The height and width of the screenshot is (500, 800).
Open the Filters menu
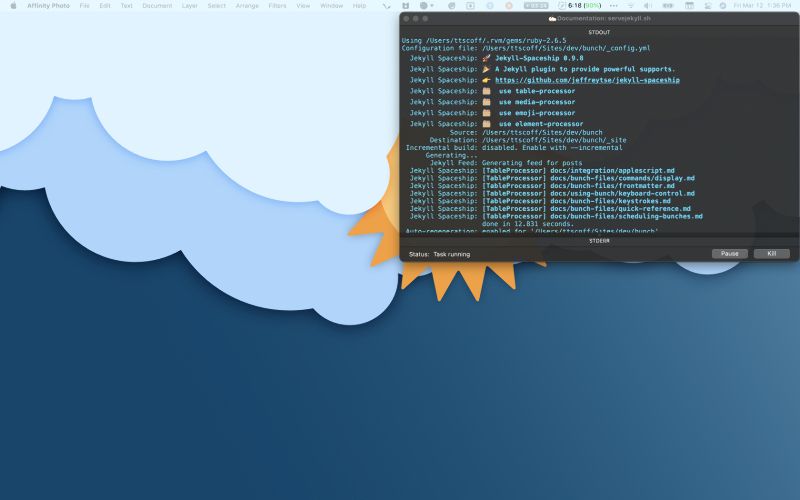278,6
